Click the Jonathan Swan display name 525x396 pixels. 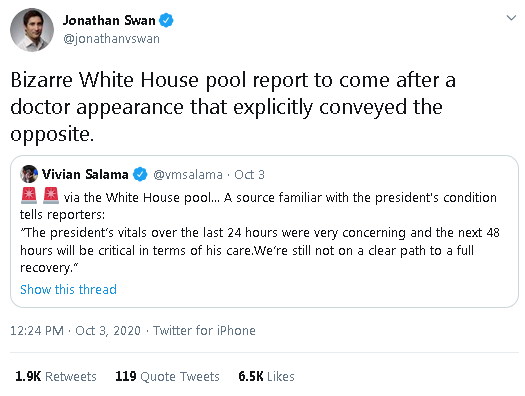[x=109, y=20]
